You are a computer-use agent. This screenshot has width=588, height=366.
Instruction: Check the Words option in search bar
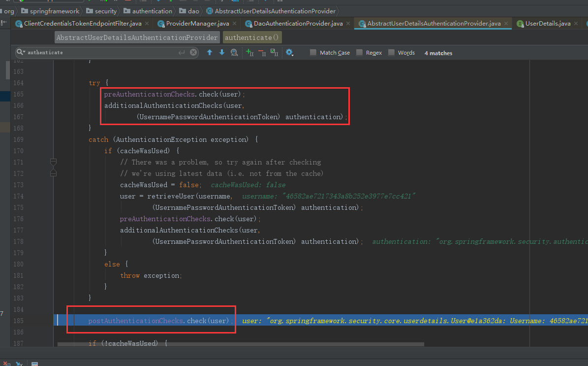(392, 53)
